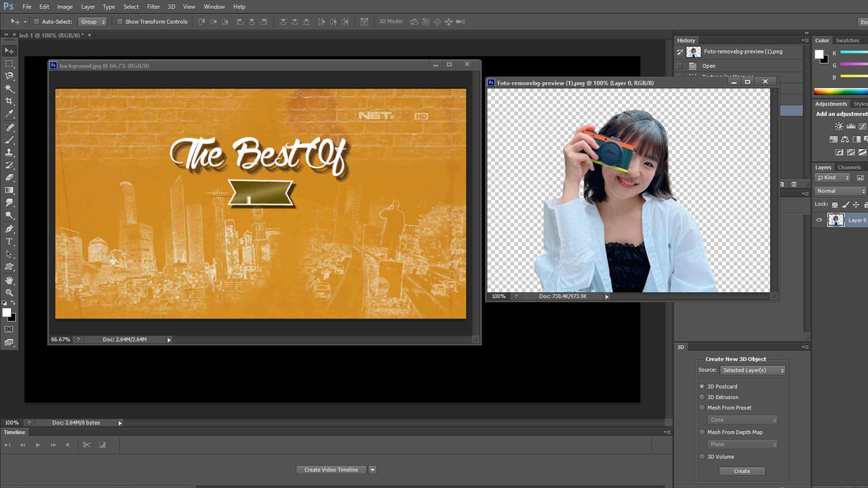
Task: Select Mesh From Depth Map radio option
Action: 702,432
